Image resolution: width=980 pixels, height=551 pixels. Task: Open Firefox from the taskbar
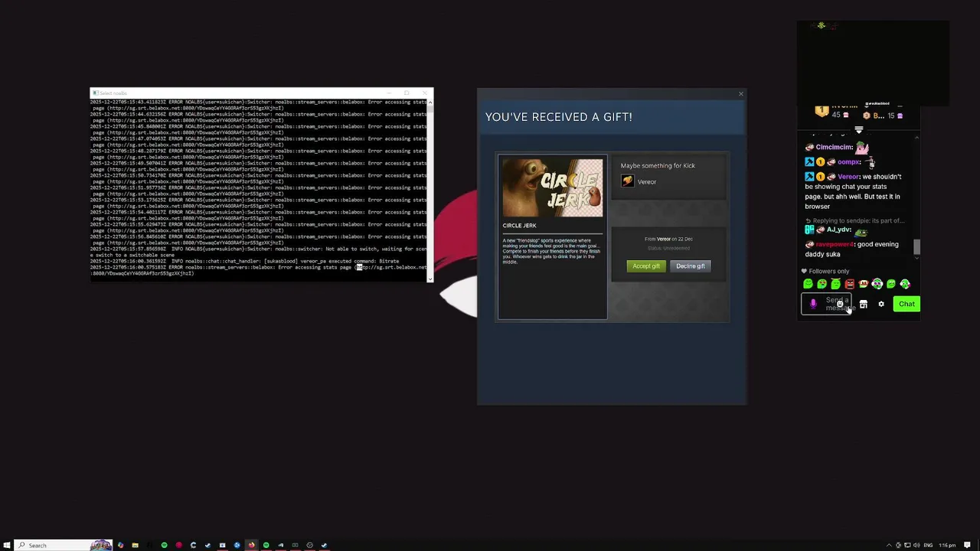(251, 545)
